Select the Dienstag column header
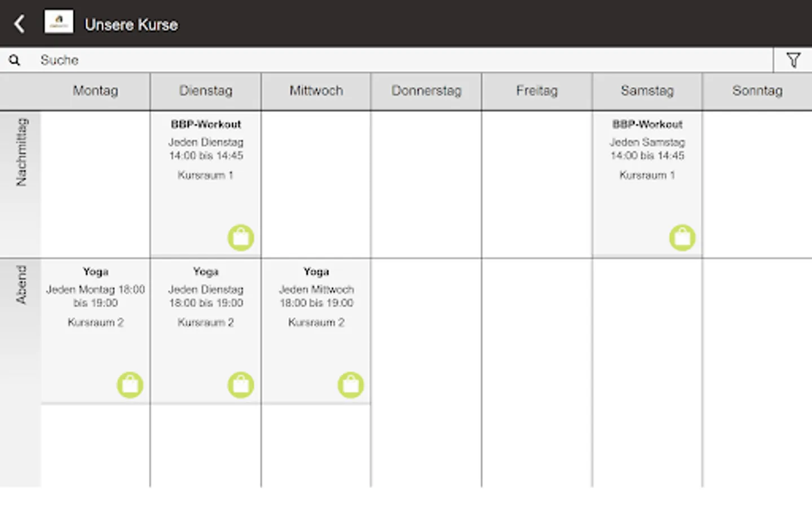812x508 pixels. pos(206,91)
